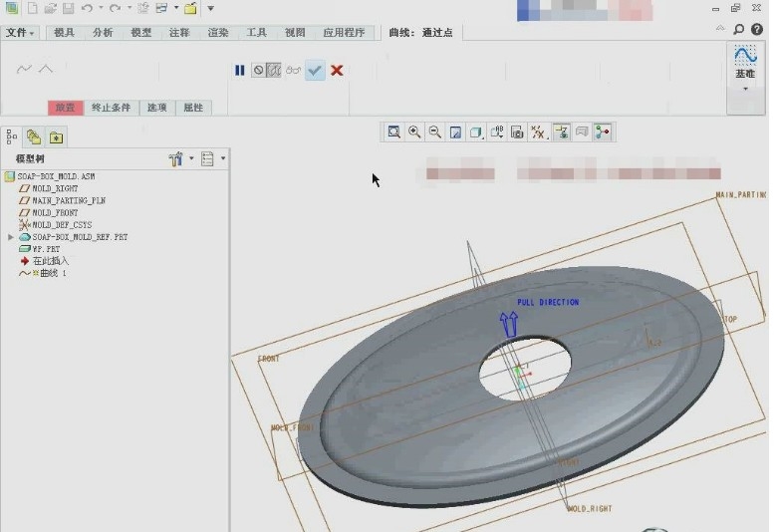Screen dimensions: 774x532
Task: Show the favorites navigator tab
Action: point(56,137)
